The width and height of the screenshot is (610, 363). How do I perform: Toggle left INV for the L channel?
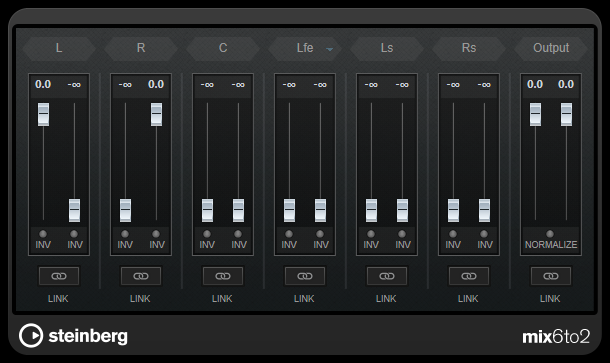(43, 234)
